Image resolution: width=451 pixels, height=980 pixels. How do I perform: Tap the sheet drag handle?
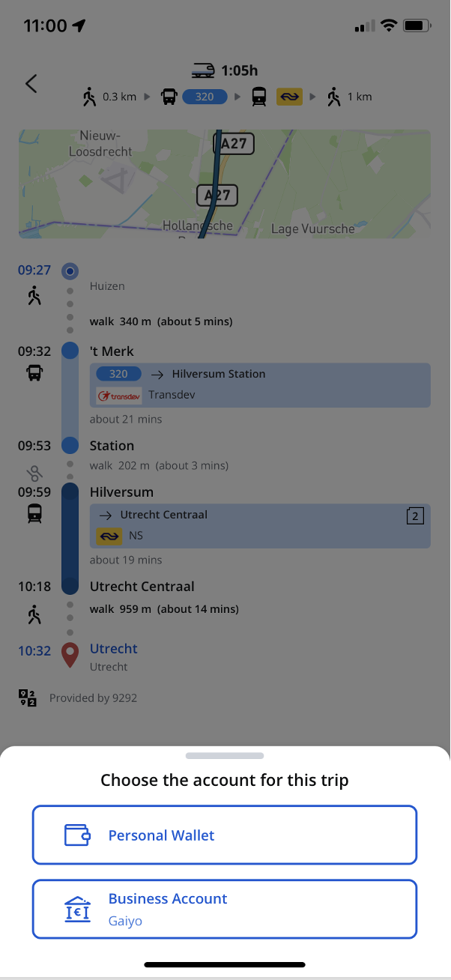225,756
